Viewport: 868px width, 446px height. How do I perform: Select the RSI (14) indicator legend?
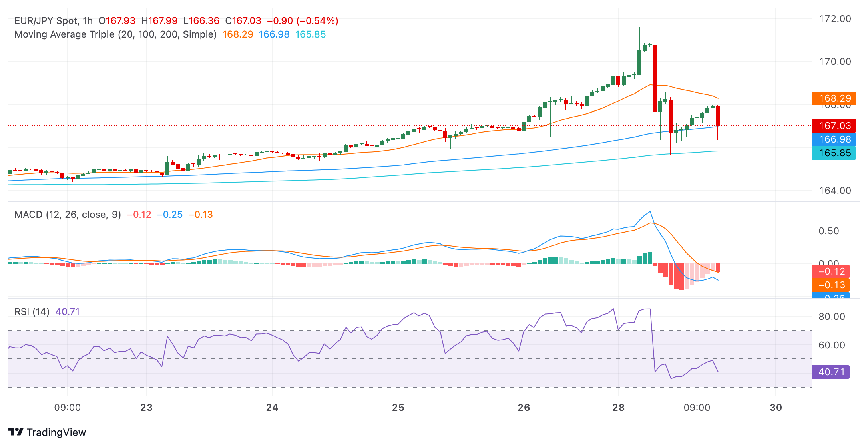[x=32, y=312]
